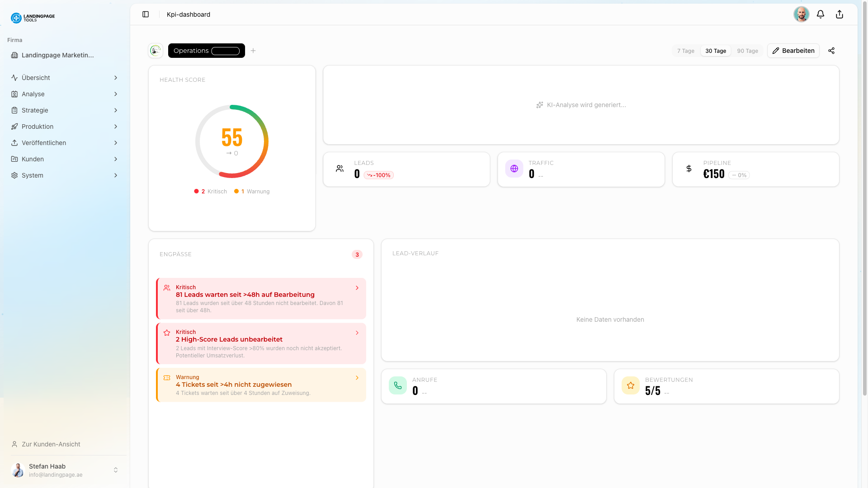Click the Health Score gauge showing 55
The width and height of the screenshot is (868, 488).
(232, 141)
